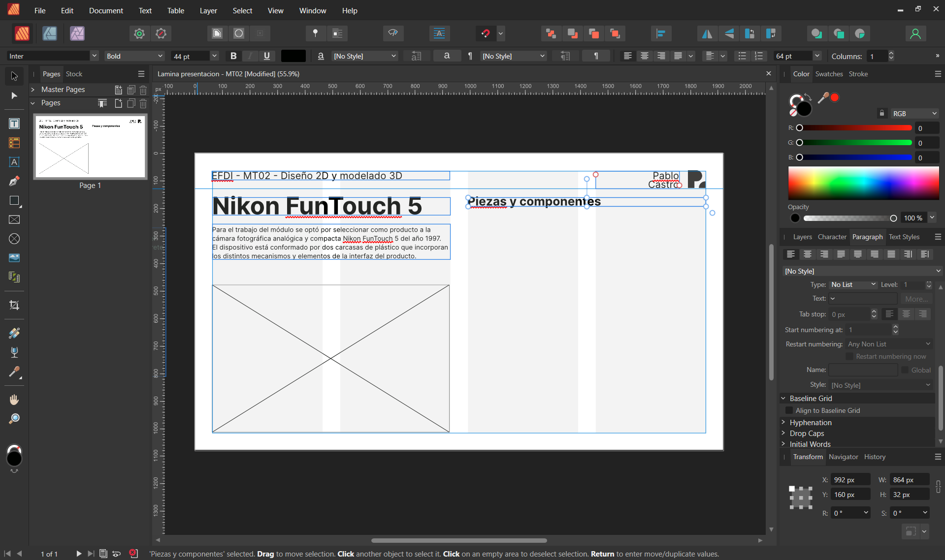The width and height of the screenshot is (945, 560).
Task: Open the Inter font family dropdown
Action: (94, 56)
